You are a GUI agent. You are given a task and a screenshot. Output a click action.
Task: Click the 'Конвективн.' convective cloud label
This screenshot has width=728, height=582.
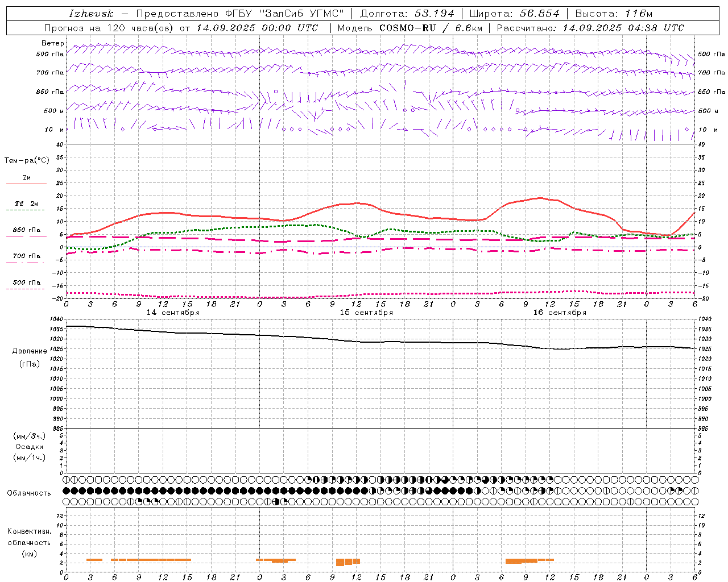coord(30,531)
